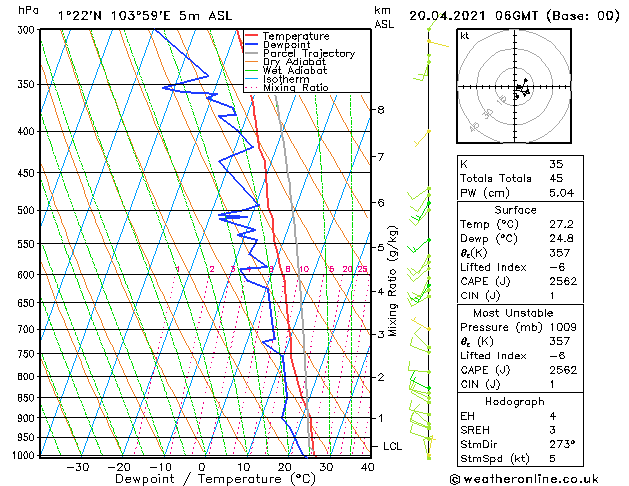
Task: Click the grey line sample beside Parcel Trajectory
Action: 252,53
